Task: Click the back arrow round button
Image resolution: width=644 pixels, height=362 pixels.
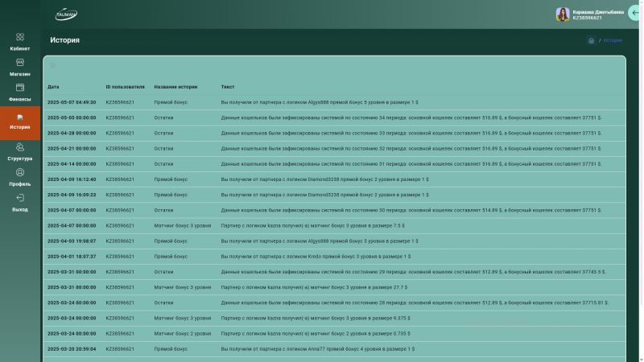Action: pos(636,14)
